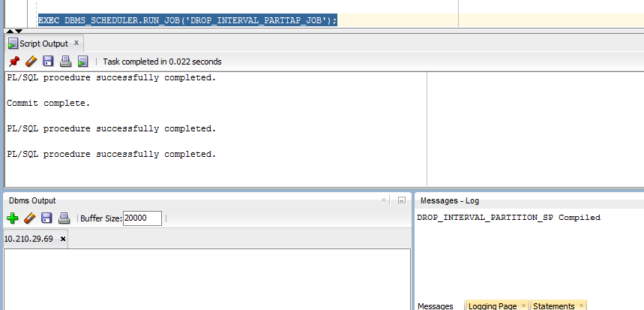644x310 pixels.
Task: Close the 10.210.29.69 connection tab
Action: (x=63, y=239)
